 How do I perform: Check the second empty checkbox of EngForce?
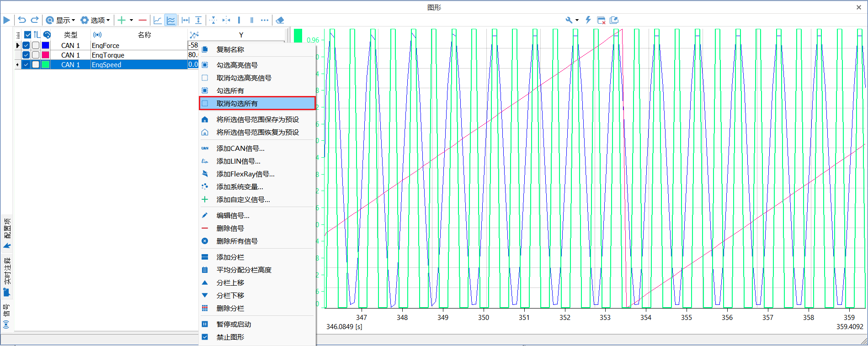pos(36,45)
